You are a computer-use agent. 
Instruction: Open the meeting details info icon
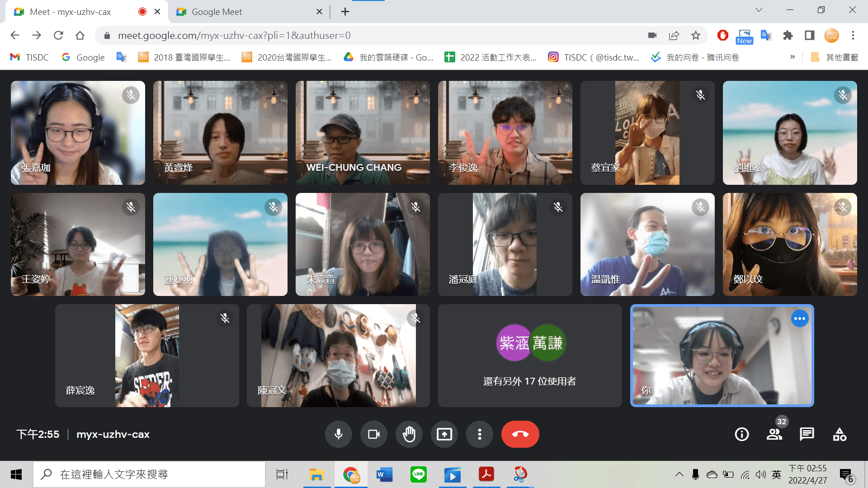(x=741, y=434)
